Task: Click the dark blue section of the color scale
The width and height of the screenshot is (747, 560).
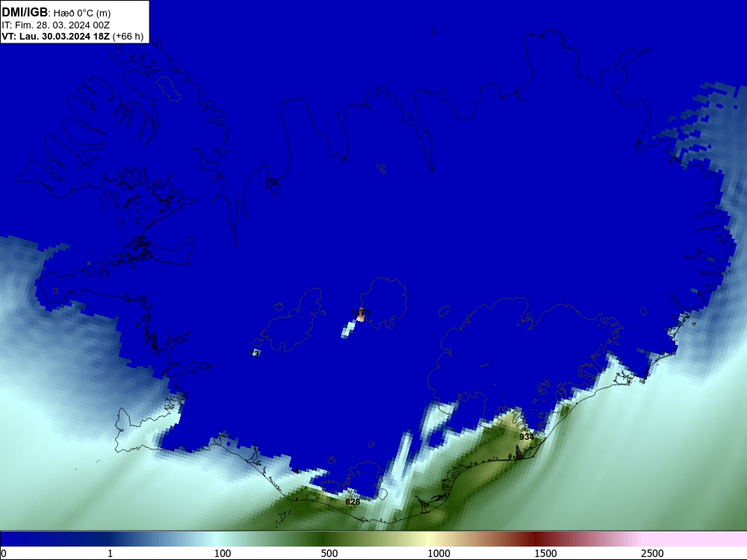Action: point(55,539)
